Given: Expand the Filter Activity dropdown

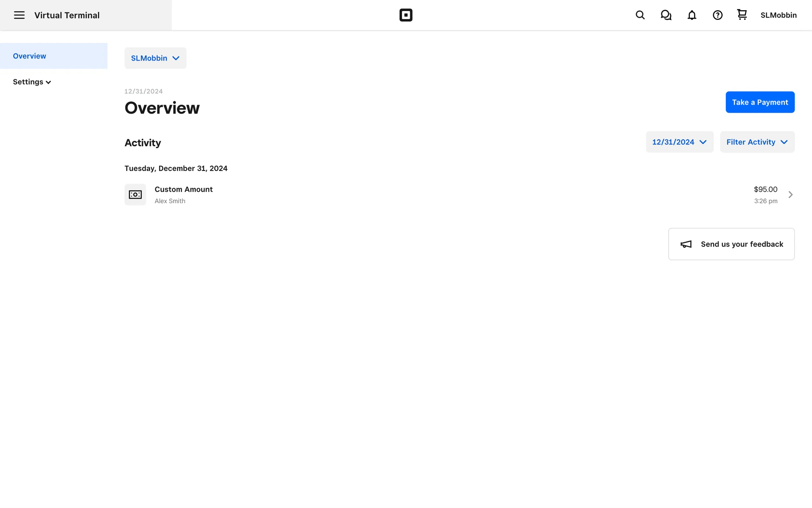Looking at the screenshot, I should click(x=757, y=142).
